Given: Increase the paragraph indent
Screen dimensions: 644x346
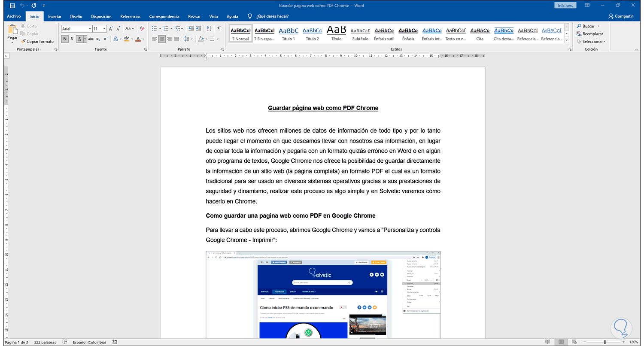Looking at the screenshot, I should point(199,29).
